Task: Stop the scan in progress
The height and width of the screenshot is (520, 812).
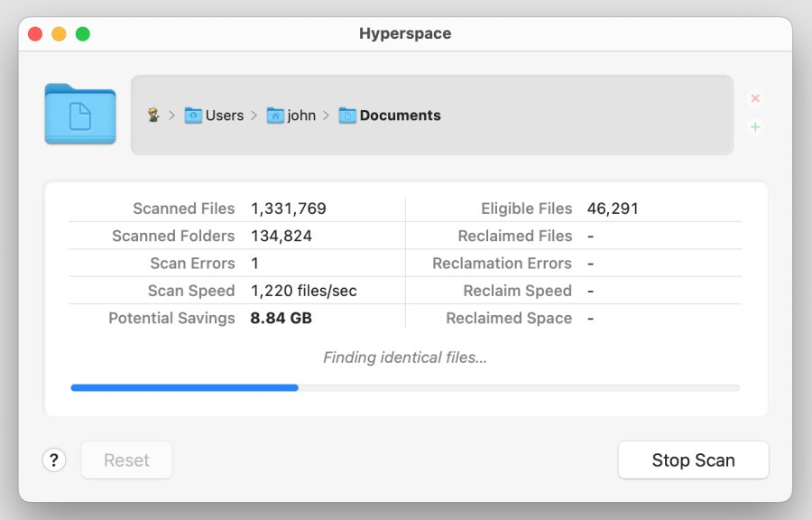Action: [x=694, y=460]
